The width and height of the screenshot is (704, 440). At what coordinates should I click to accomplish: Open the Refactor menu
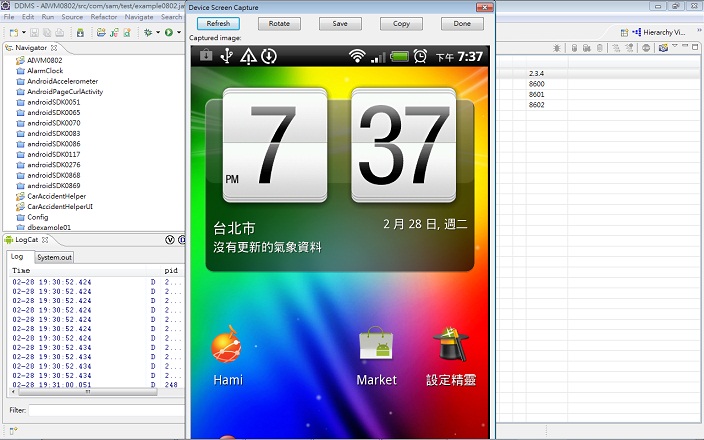click(104, 17)
